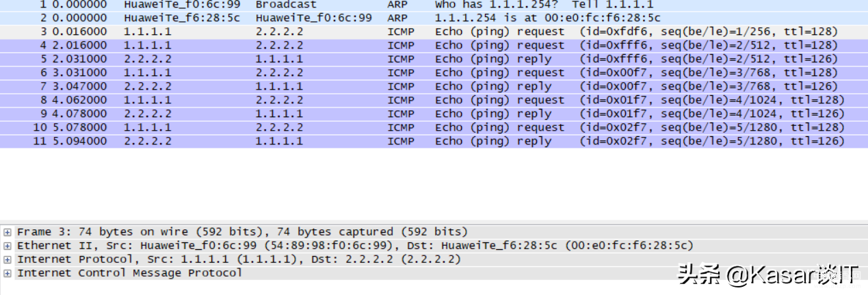
Task: Select packet 10 request at 5.078000
Action: click(x=434, y=127)
